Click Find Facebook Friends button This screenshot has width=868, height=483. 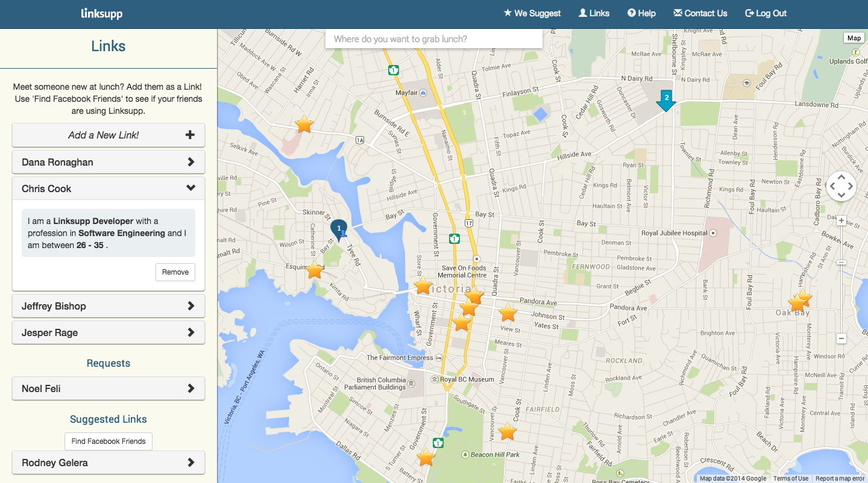[108, 441]
